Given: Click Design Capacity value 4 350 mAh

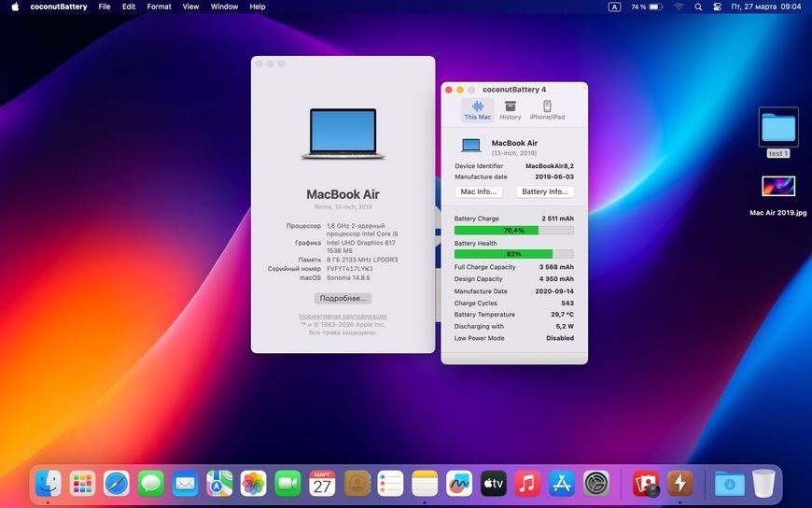Looking at the screenshot, I should [x=556, y=279].
